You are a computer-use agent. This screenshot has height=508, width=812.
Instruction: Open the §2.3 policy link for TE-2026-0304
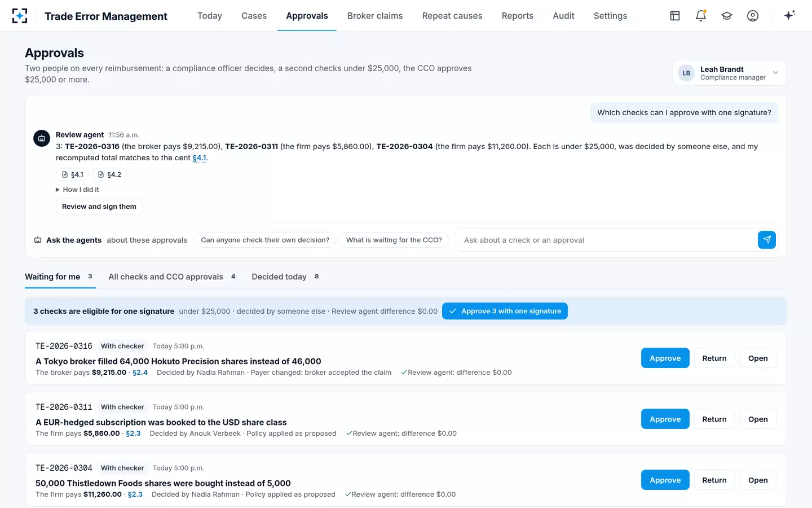point(135,494)
